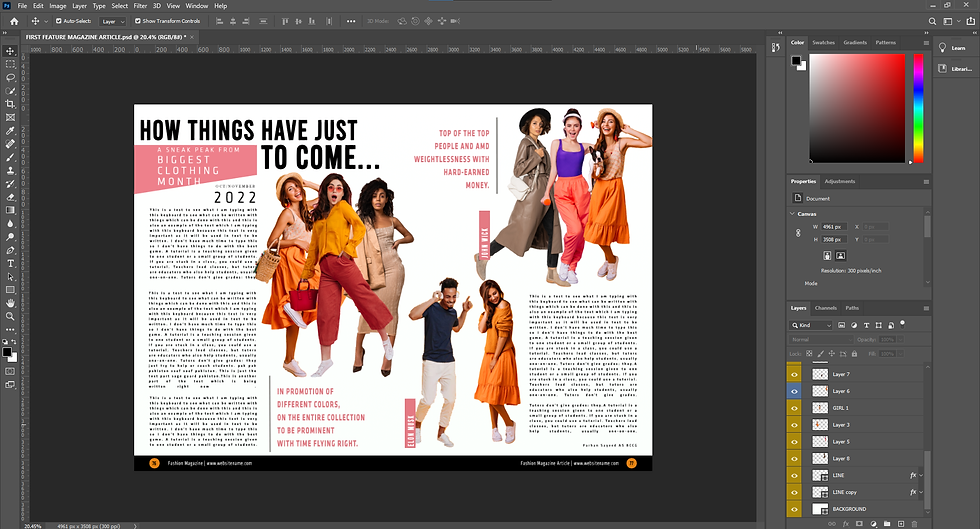Hide Layer 6 with its eye icon
The image size is (980, 529).
pos(794,391)
